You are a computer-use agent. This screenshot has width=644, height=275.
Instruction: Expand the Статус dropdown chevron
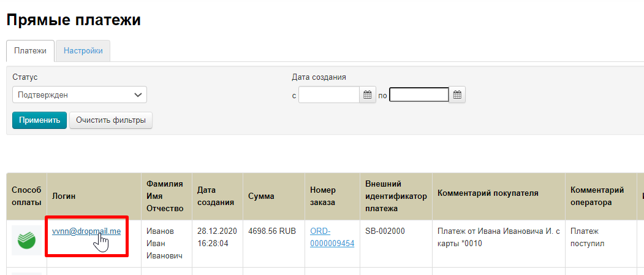[138, 95]
